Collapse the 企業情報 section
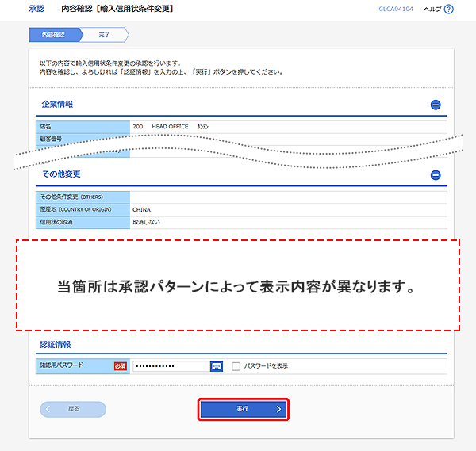The width and height of the screenshot is (476, 451). [x=436, y=105]
